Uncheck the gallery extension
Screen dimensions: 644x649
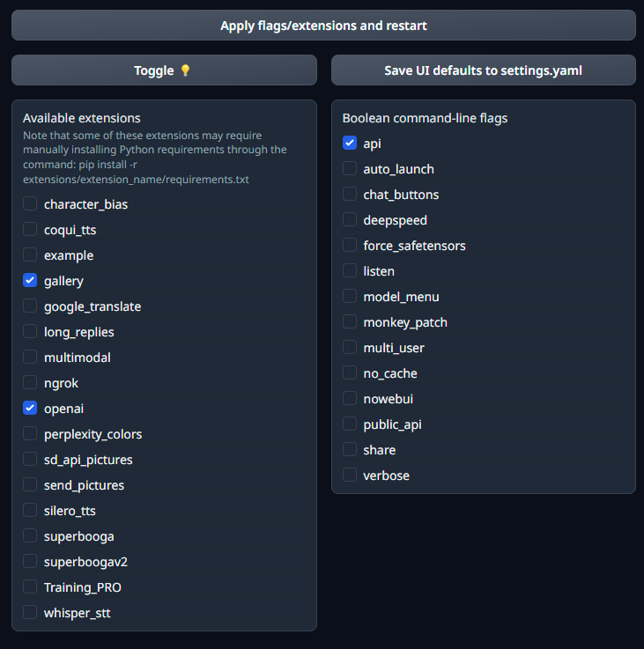[x=30, y=280]
